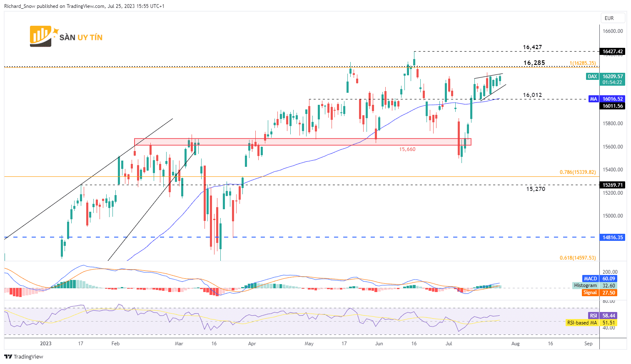Click the 16600.00 price axis tick
The image size is (631, 364).
(613, 31)
